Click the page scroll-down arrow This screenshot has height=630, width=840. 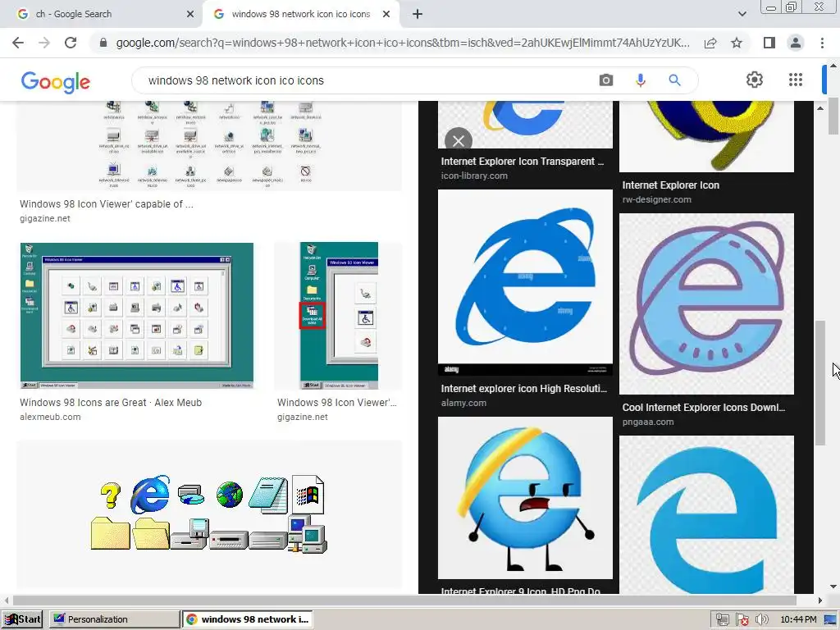[x=833, y=587]
